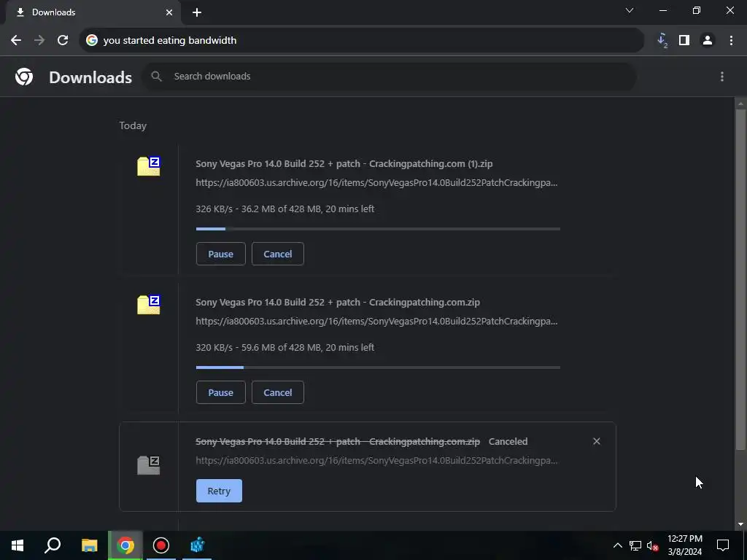Image resolution: width=747 pixels, height=560 pixels.
Task: Click the archive.org URL of first download
Action: tap(376, 183)
